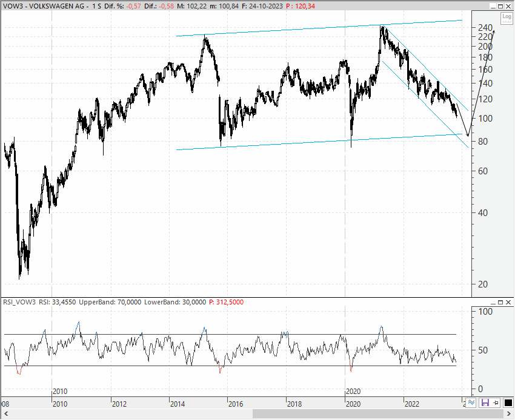
Task: Click the F: 24-10-2023 date label
Action: [x=262, y=6]
